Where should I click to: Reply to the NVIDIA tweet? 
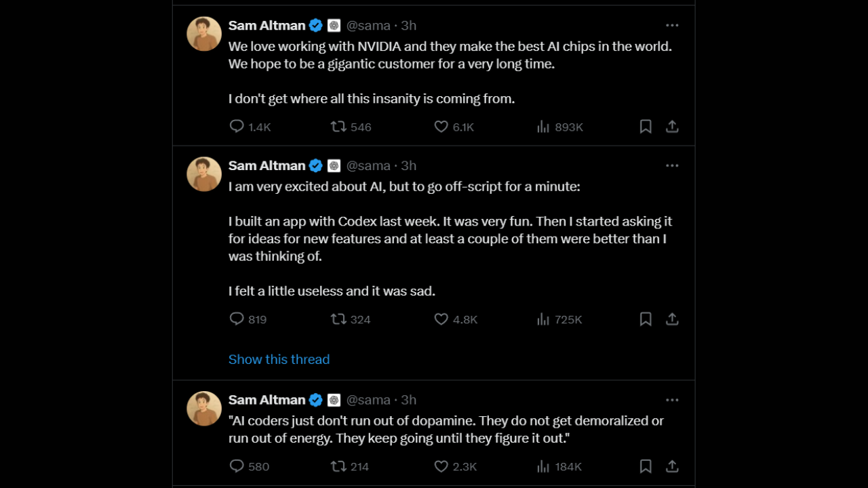point(237,127)
